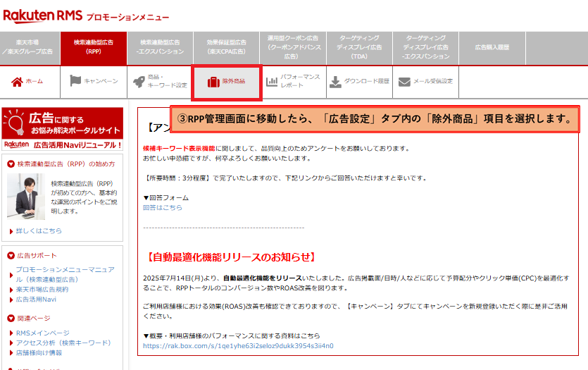Click the businessman photo thumbnail in sidebar
This screenshot has width=588, height=370.
pyautogui.click(x=25, y=196)
